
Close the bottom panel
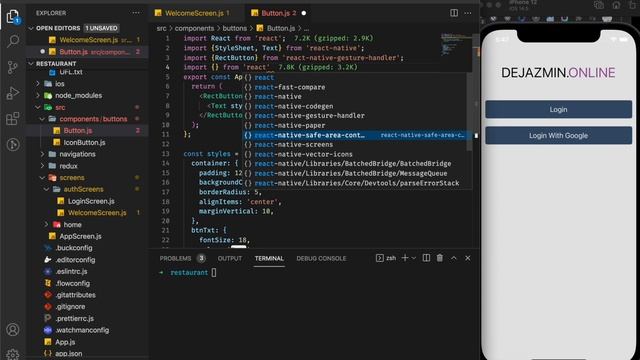pos(468,258)
